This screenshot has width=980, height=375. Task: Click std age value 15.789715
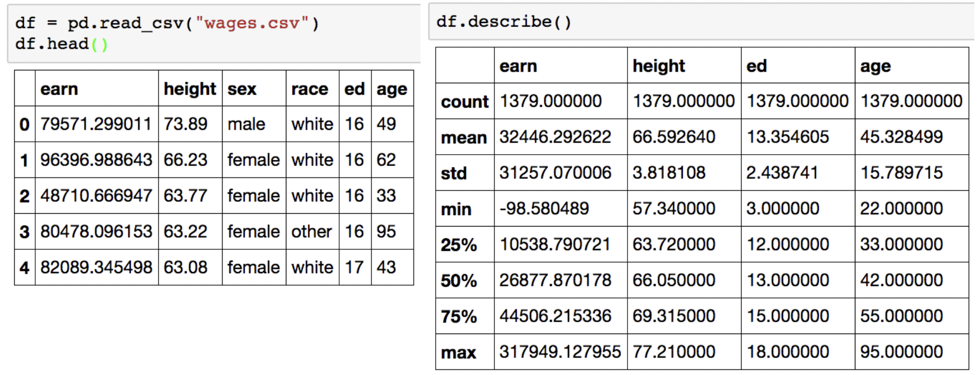tap(902, 172)
